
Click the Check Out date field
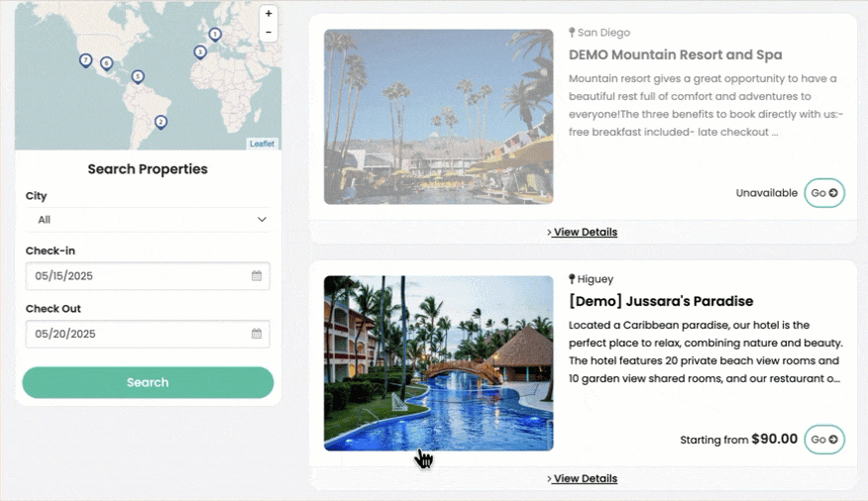pyautogui.click(x=139, y=335)
